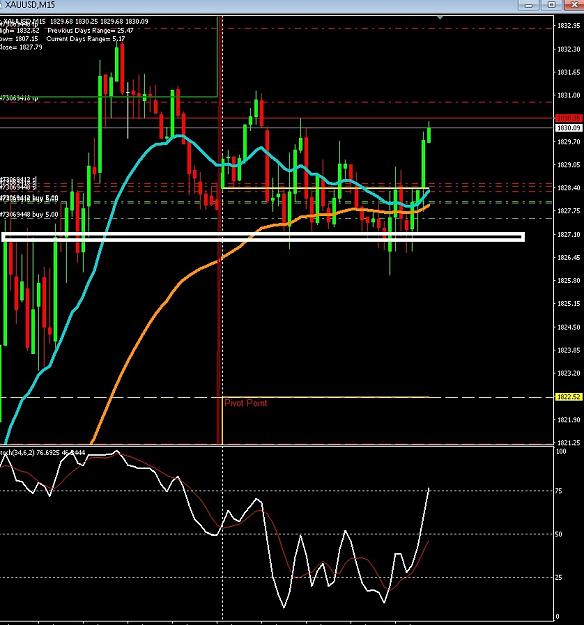Select the #73069418 tp order line label

[19, 98]
